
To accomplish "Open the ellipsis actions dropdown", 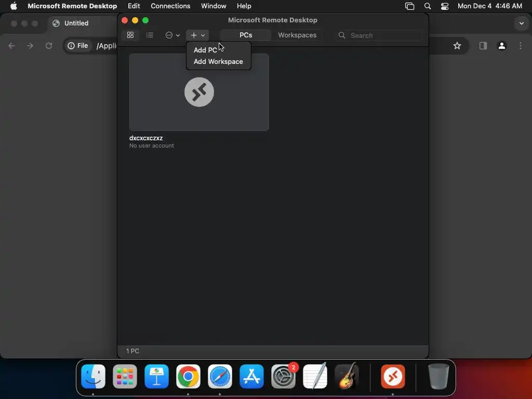I will pyautogui.click(x=172, y=35).
